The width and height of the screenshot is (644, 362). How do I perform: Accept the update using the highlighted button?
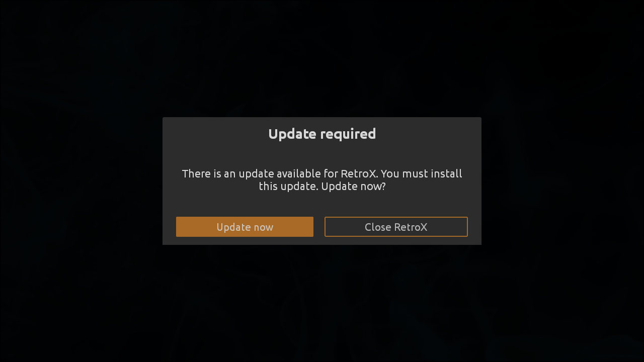[245, 227]
